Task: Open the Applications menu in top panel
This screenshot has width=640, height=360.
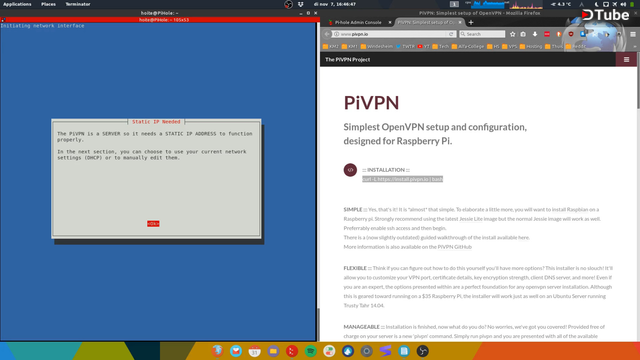Action: [x=17, y=4]
